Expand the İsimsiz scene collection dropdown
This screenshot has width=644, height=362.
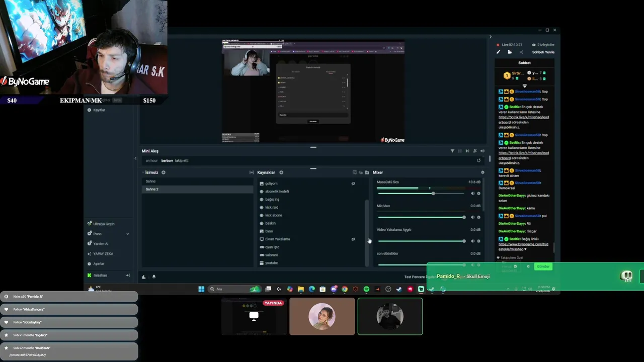(x=143, y=172)
